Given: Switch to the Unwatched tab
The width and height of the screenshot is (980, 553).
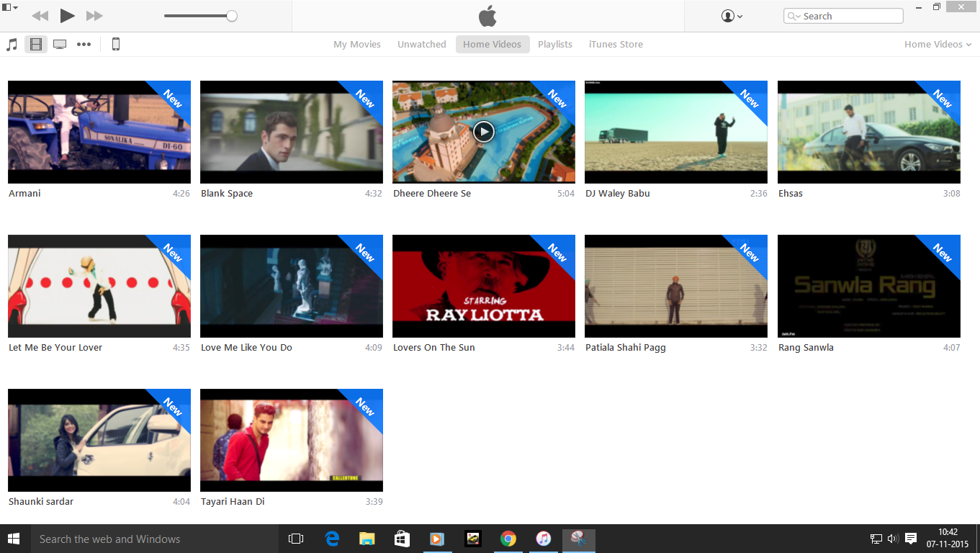Looking at the screenshot, I should pyautogui.click(x=422, y=45).
